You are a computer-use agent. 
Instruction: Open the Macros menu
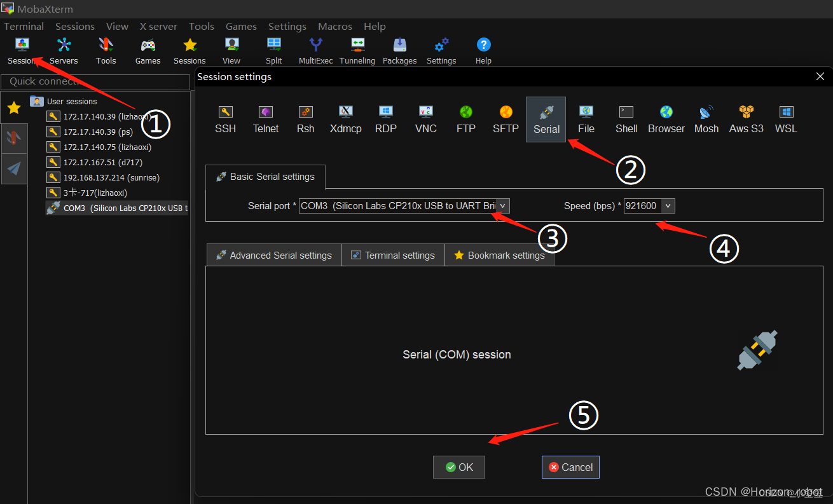(335, 26)
